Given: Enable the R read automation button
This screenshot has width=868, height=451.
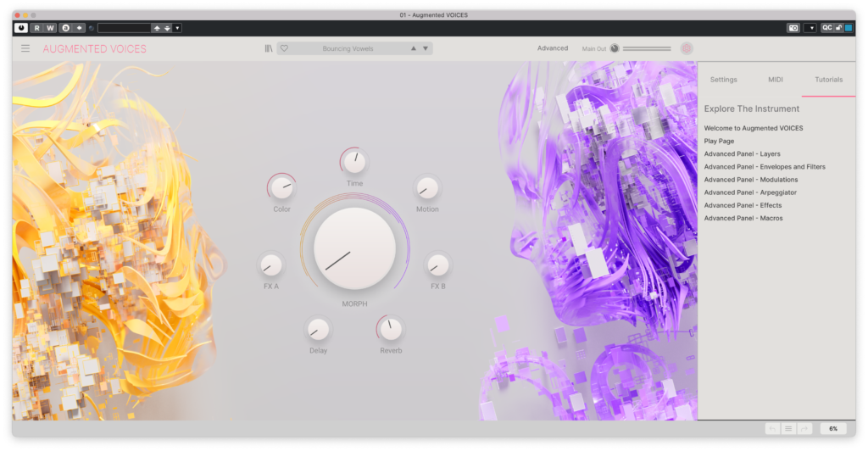Looking at the screenshot, I should click(37, 28).
